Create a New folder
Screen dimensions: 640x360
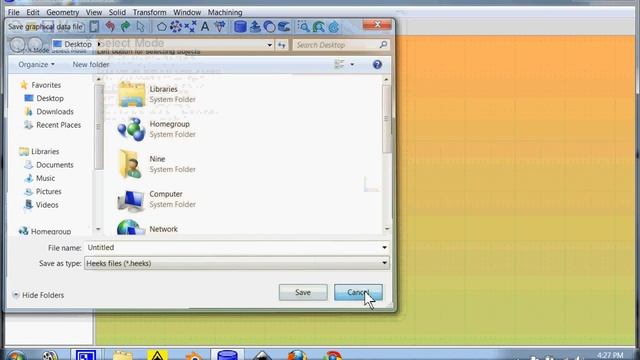[x=91, y=64]
